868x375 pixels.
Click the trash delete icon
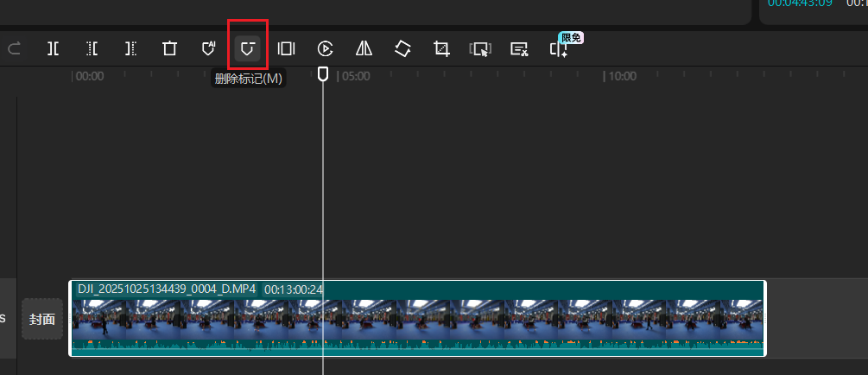tap(169, 49)
